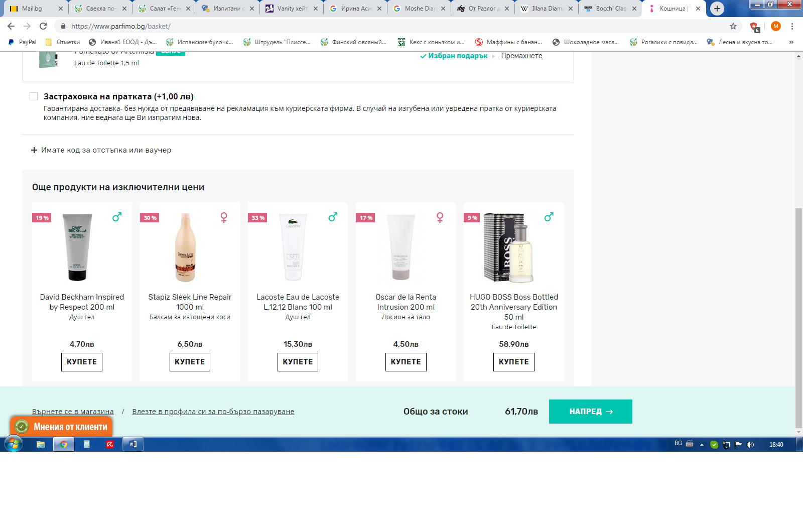This screenshot has height=532, width=803.
Task: Open the Иванa1 ЕООД bookmark
Action: [122, 42]
